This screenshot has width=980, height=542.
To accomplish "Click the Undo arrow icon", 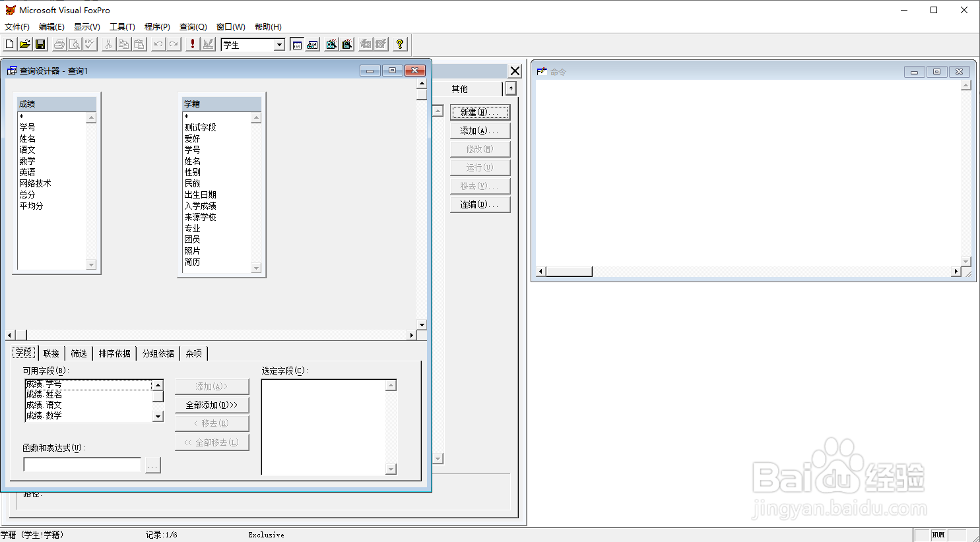I will [158, 44].
